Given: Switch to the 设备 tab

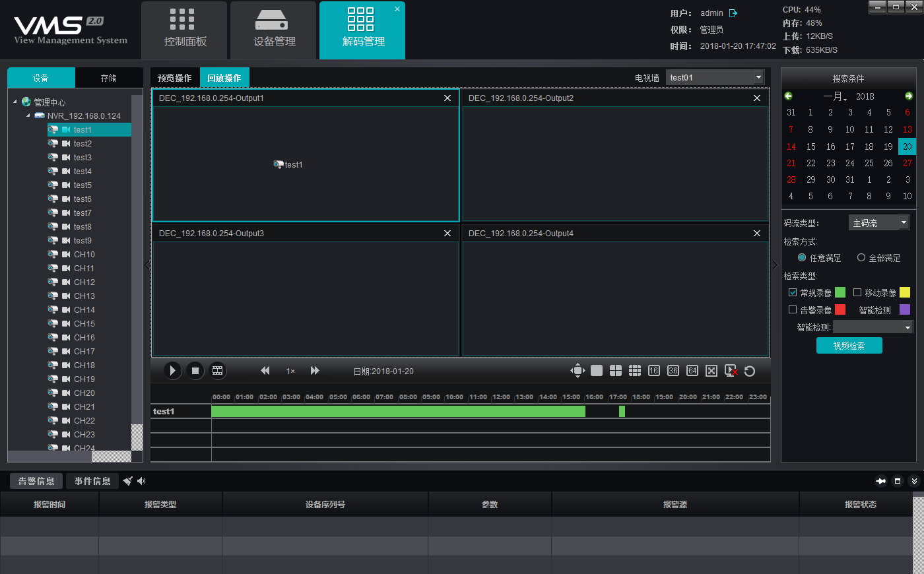Looking at the screenshot, I should click(x=41, y=78).
